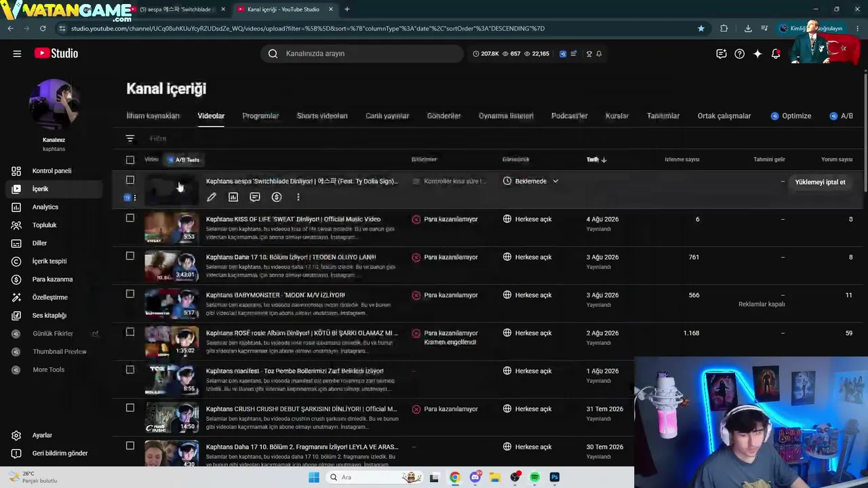Open comments icon for aespa Switchblade video
The image size is (868, 488).
point(255,197)
